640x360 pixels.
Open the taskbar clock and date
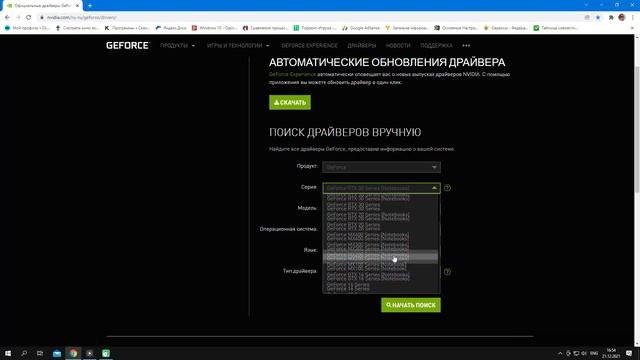(x=611, y=353)
